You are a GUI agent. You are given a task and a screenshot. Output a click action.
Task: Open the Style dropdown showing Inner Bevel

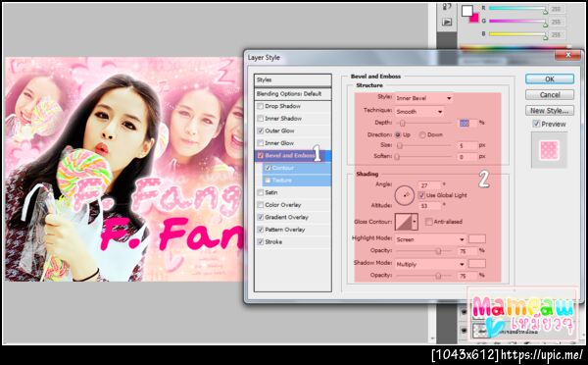(423, 98)
